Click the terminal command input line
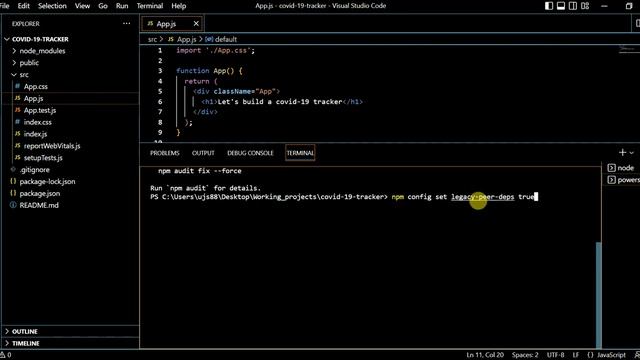 tap(344, 197)
